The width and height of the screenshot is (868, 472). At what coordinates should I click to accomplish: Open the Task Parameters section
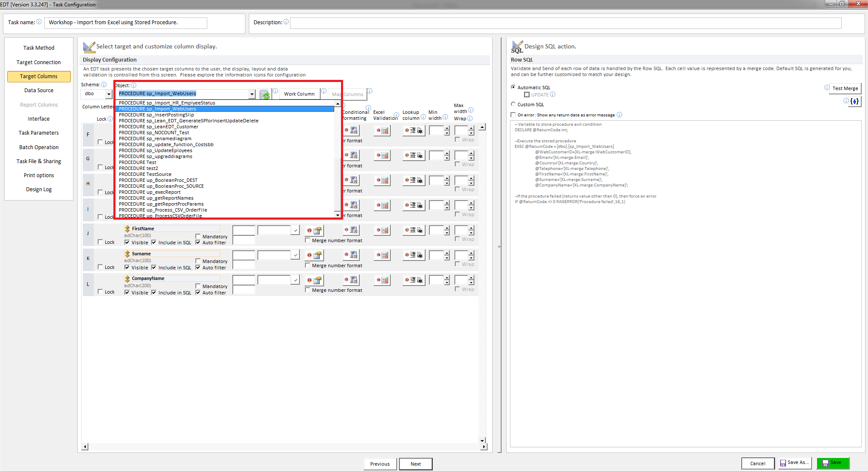[x=39, y=133]
